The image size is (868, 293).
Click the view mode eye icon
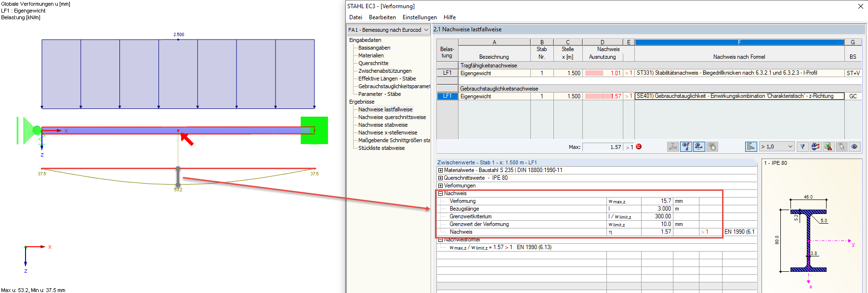tap(855, 146)
